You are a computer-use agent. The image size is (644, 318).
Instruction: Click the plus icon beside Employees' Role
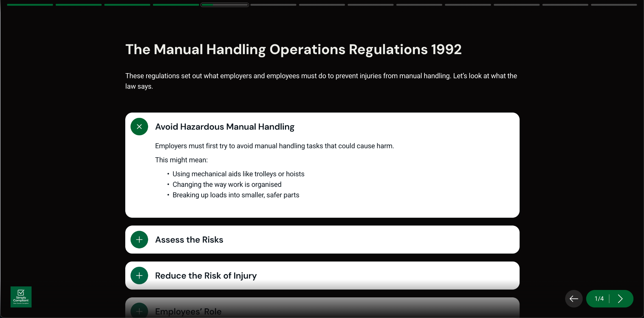(139, 311)
